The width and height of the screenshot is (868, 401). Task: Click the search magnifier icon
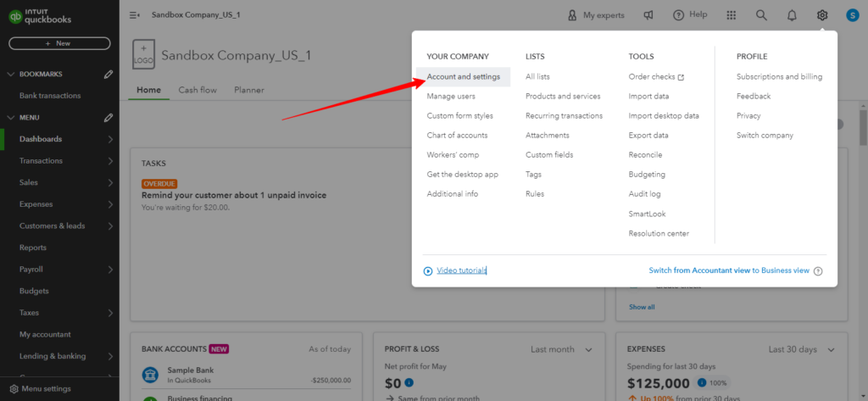click(x=762, y=15)
